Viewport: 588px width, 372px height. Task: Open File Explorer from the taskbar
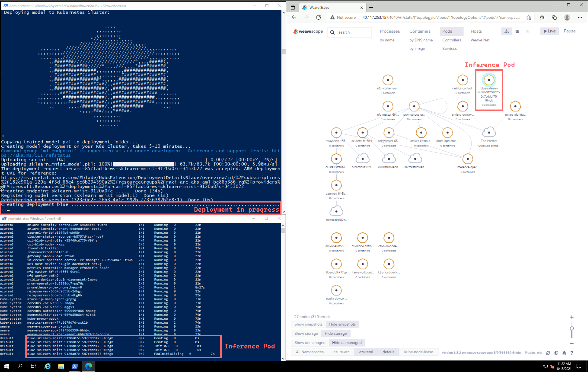pos(61,366)
